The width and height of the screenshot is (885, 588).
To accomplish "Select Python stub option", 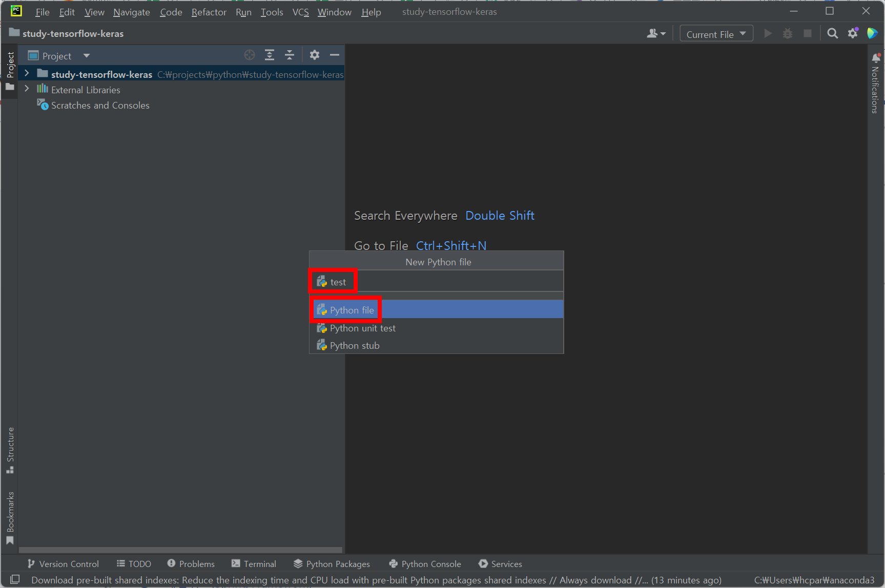I will [436, 345].
